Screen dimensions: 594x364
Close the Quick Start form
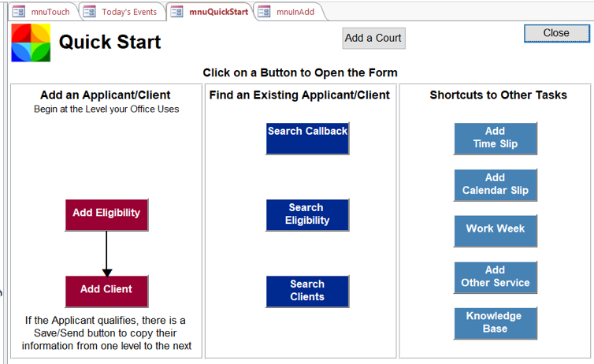point(556,33)
